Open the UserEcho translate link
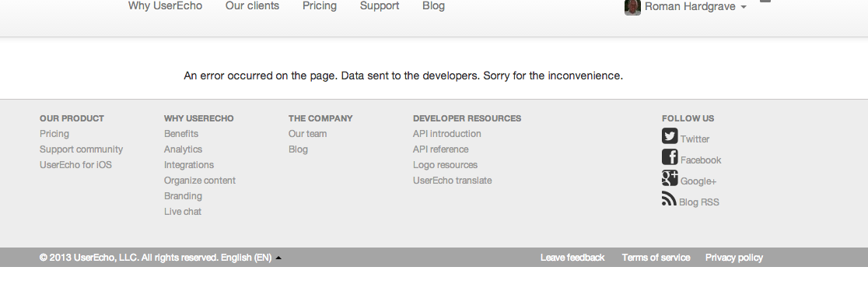The height and width of the screenshot is (281, 868). coord(452,180)
